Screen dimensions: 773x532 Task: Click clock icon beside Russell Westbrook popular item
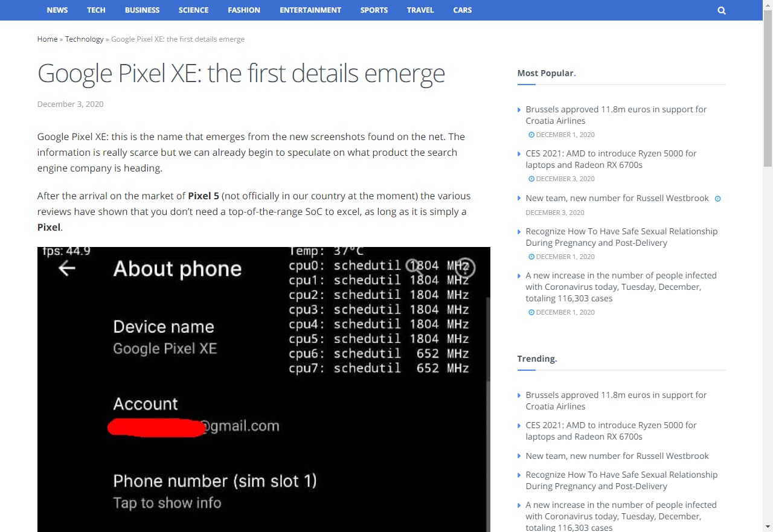tap(717, 199)
